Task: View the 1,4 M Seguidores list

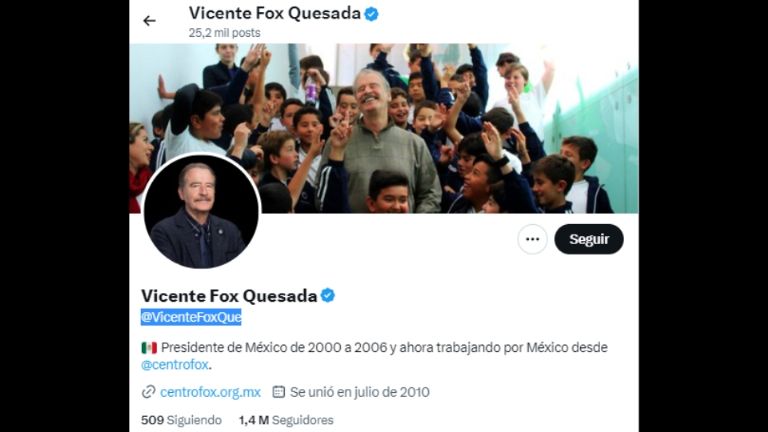Action: point(286,420)
